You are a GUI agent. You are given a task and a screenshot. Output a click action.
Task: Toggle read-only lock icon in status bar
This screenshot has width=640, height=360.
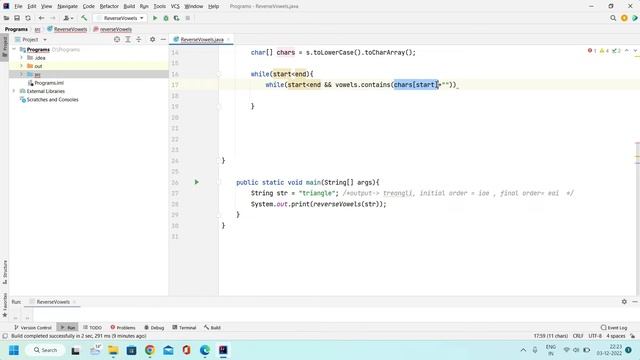pos(632,336)
